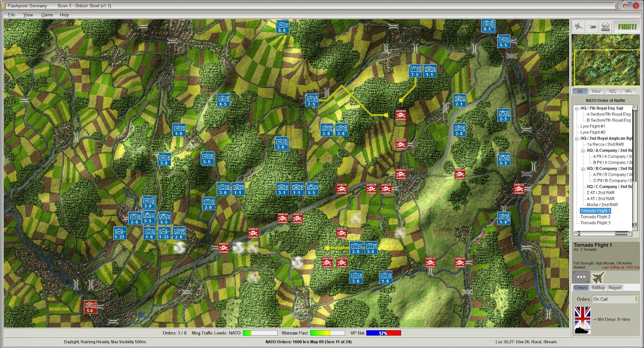The width and height of the screenshot is (644, 348).
Task: Select A Section/7th Royal Eng tree row
Action: (609, 114)
